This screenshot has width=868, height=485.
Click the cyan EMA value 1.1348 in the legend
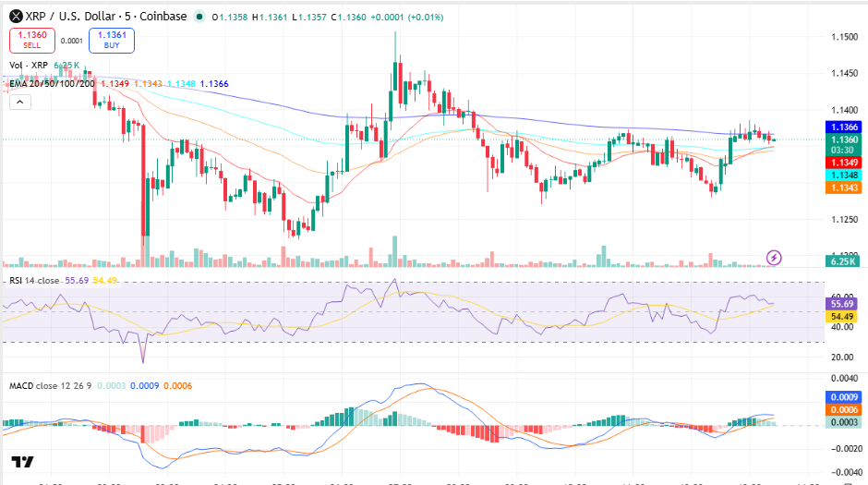point(181,83)
